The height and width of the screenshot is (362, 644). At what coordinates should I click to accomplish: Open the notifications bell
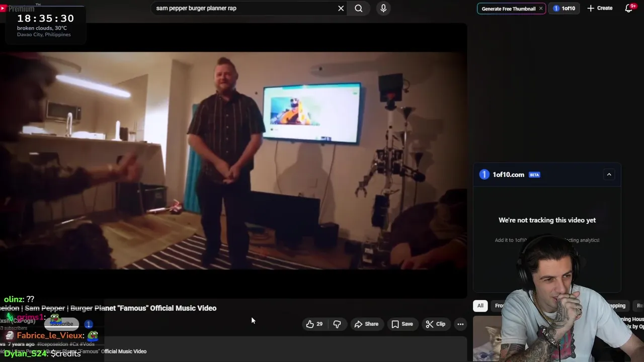(x=629, y=8)
